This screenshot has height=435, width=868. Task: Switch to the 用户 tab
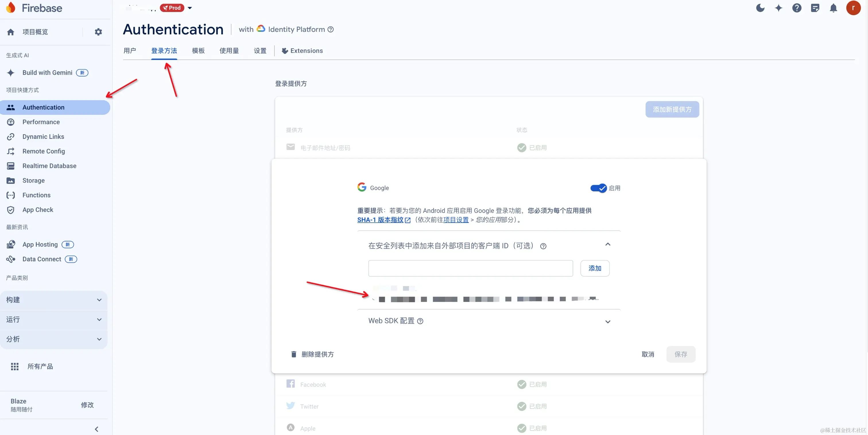tap(130, 51)
